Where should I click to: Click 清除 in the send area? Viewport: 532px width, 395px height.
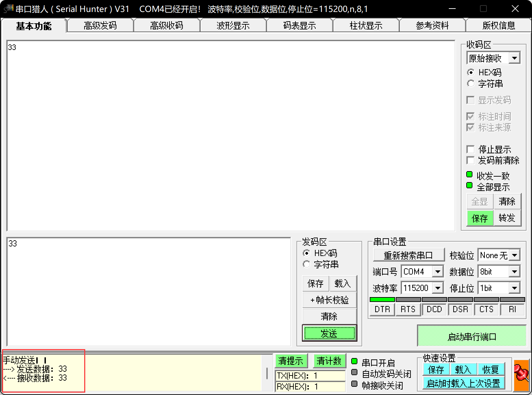coord(329,316)
